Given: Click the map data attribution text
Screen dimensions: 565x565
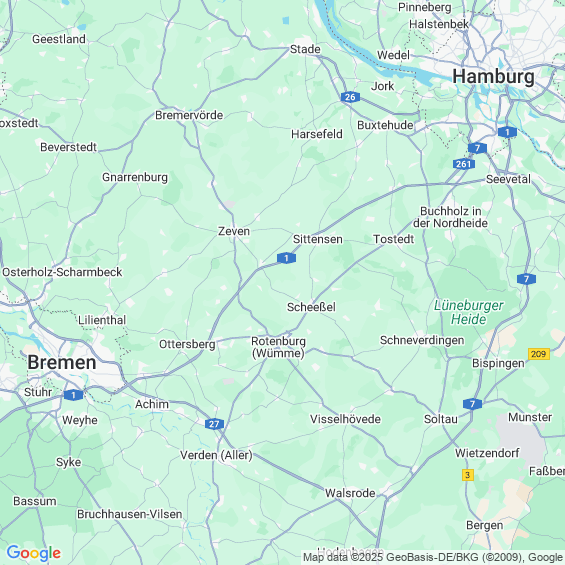Looking at the screenshot, I should [433, 557].
